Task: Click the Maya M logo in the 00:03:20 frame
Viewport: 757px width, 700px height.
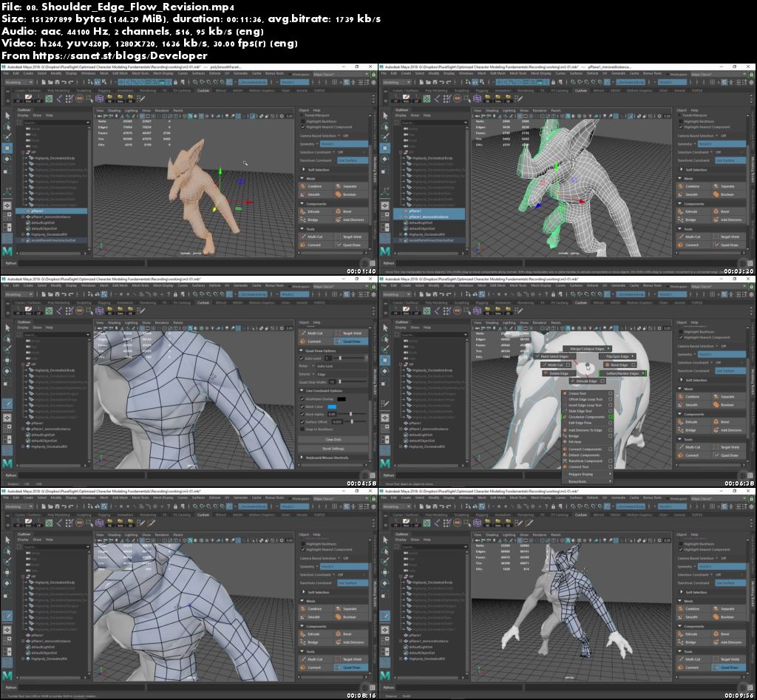Action: point(384,251)
